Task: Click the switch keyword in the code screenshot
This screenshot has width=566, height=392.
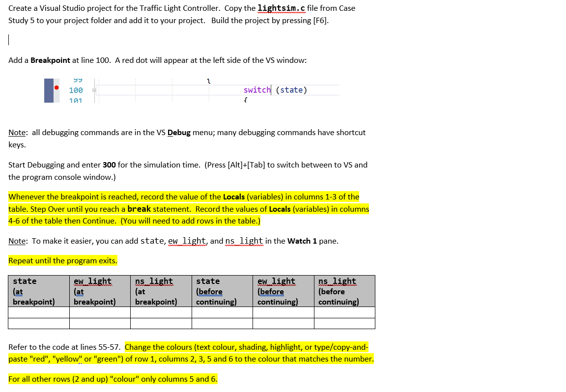Action: (256, 89)
